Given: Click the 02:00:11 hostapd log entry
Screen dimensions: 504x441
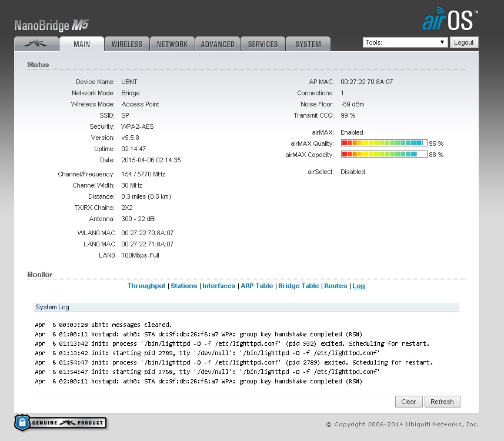Looking at the screenshot, I should click(199, 381).
